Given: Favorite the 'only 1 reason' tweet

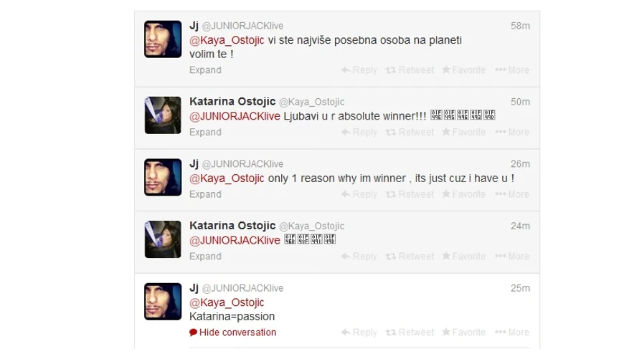Looking at the screenshot, I should [x=463, y=194].
